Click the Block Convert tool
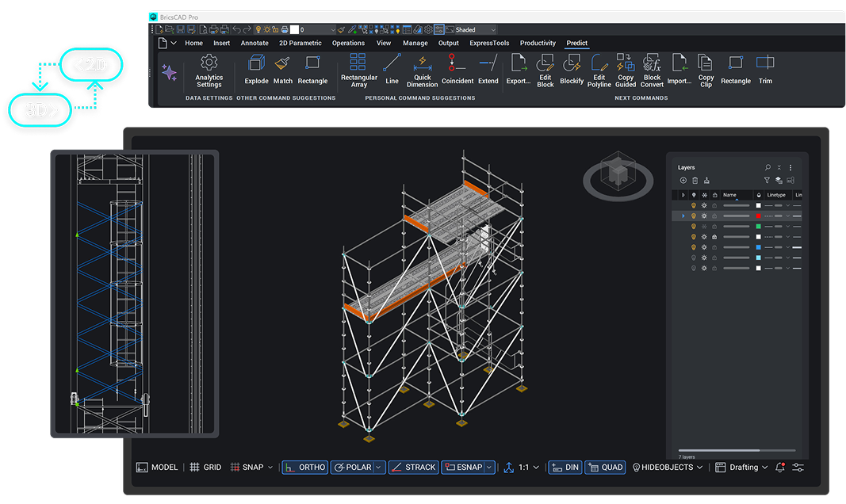Image resolution: width=846 pixels, height=504 pixels. [652, 71]
